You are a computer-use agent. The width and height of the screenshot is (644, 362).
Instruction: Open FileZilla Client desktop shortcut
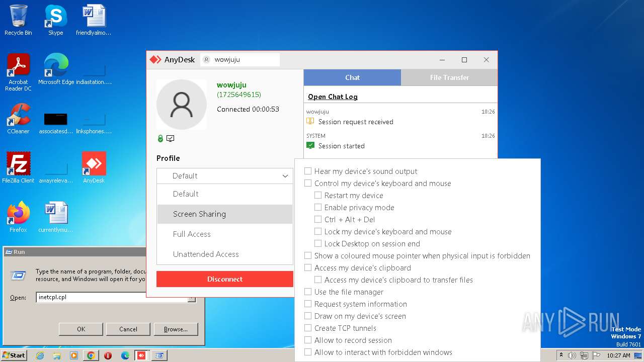coord(18,168)
